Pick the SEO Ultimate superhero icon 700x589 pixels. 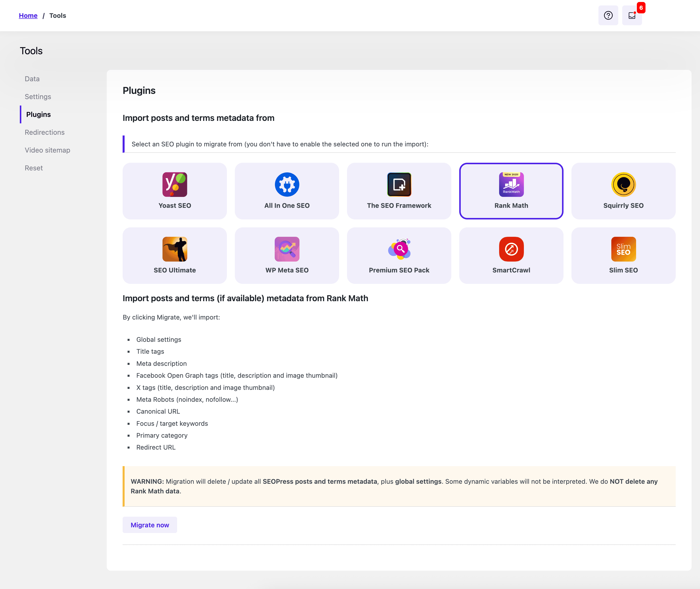(175, 249)
